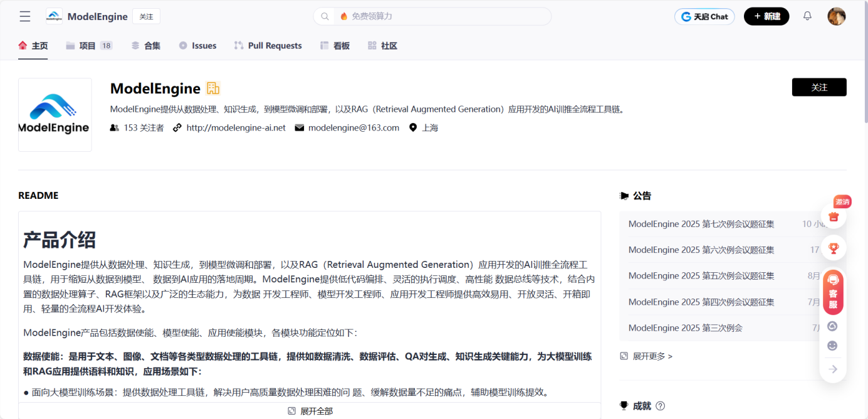Click the README heading text

click(38, 196)
